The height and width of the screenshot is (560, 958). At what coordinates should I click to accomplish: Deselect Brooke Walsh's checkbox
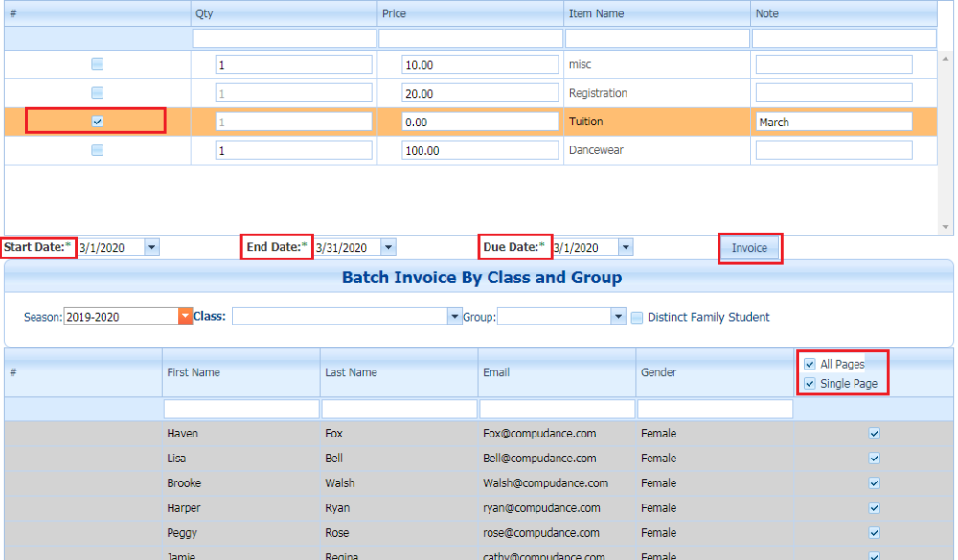tap(873, 482)
